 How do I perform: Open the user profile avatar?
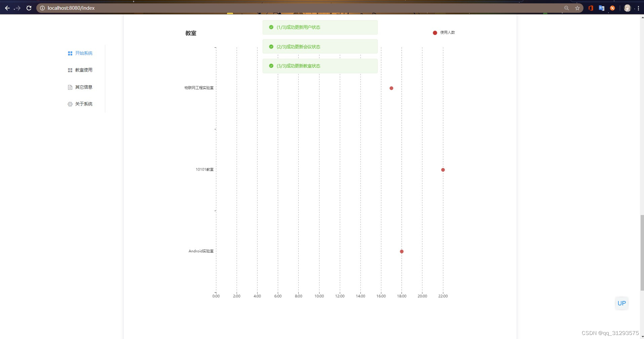[627, 8]
